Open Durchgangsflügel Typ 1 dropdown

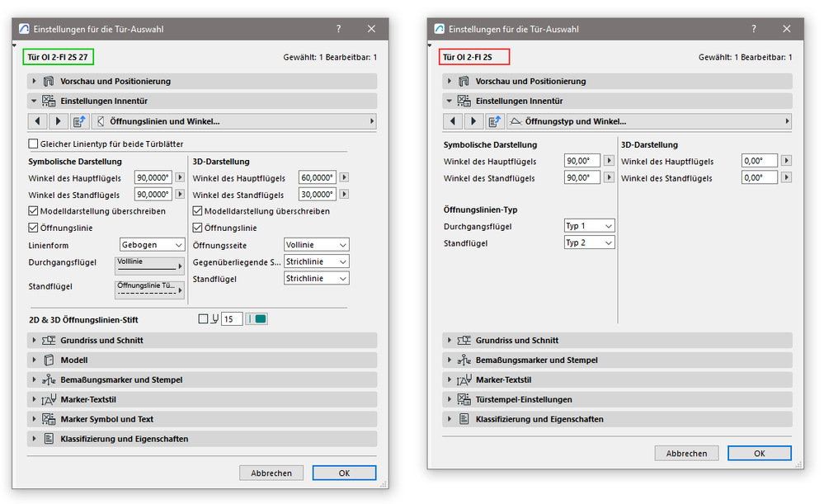pyautogui.click(x=589, y=226)
